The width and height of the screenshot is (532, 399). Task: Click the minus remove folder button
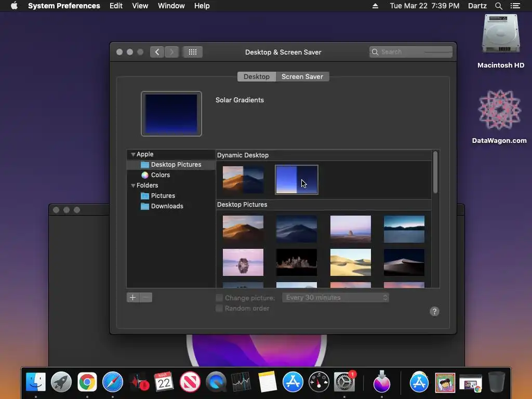146,298
